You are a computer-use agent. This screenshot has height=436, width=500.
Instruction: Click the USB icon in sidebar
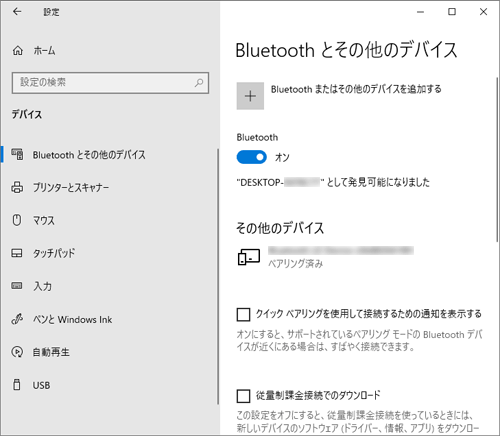coord(17,385)
